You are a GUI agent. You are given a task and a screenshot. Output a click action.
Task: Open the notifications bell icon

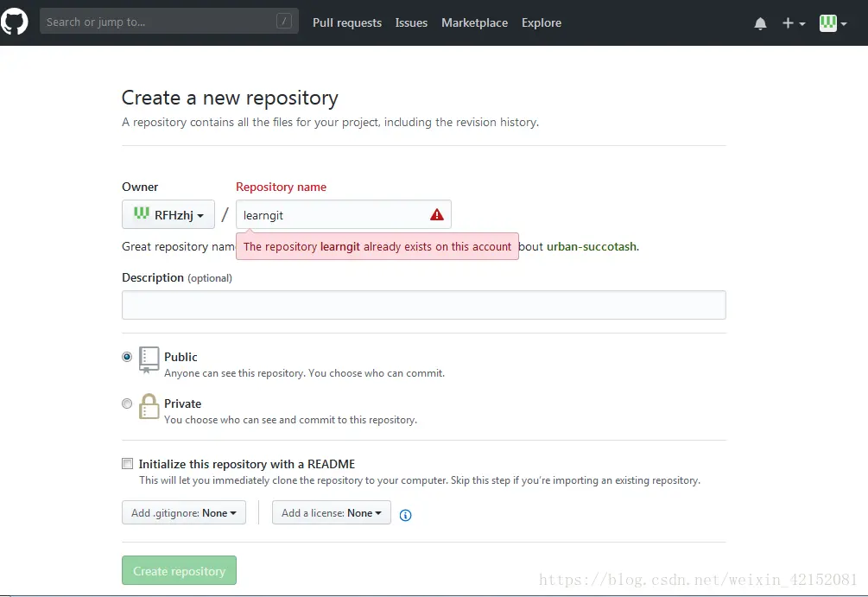[x=761, y=23]
